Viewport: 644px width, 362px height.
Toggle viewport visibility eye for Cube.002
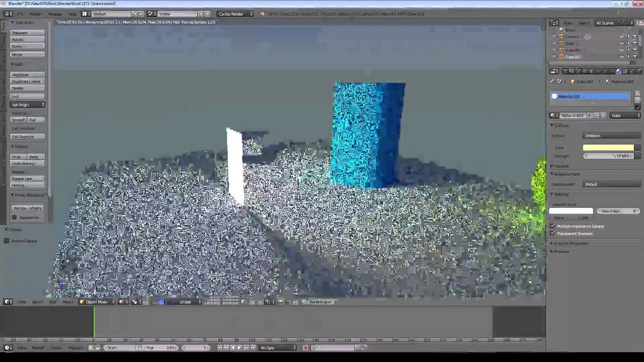point(622,56)
